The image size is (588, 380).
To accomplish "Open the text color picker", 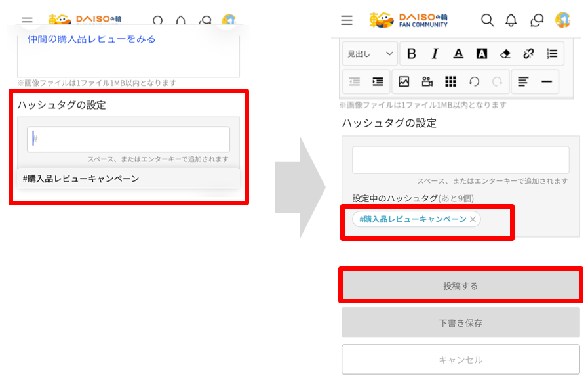I will (458, 54).
